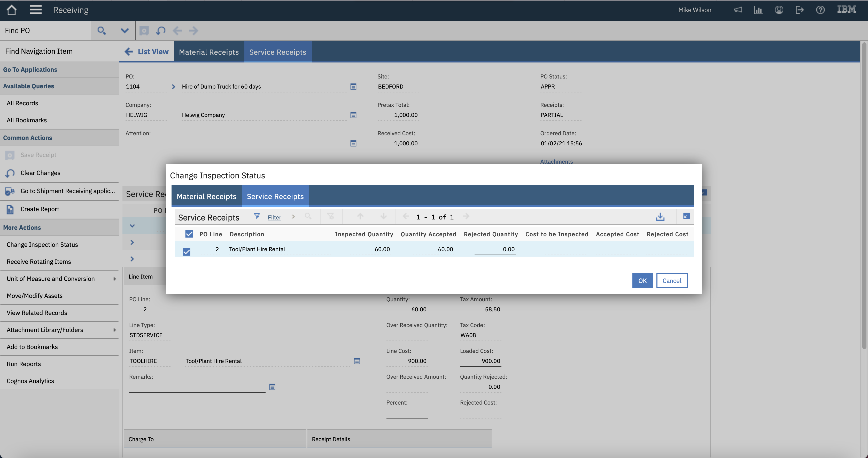Screen dimensions: 868x458
Task: Click the Clear Changes undo icon in the toolbar
Action: click(x=161, y=31)
